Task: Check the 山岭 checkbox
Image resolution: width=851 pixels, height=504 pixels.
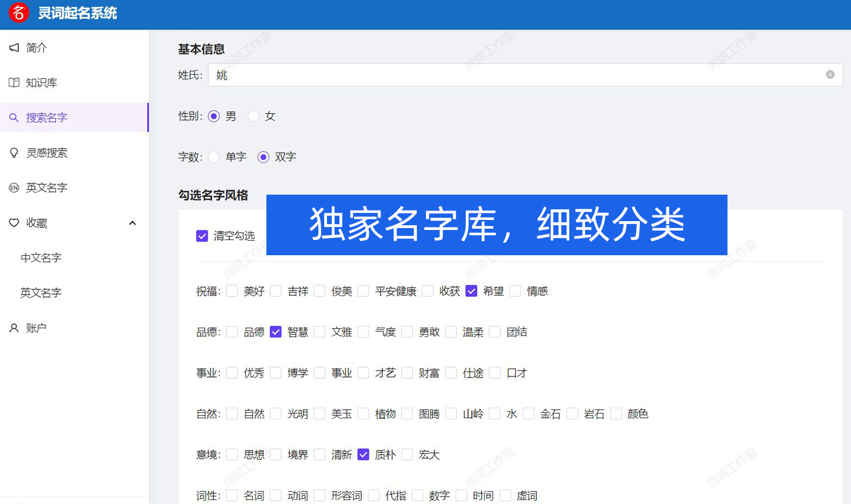Action: tap(451, 414)
